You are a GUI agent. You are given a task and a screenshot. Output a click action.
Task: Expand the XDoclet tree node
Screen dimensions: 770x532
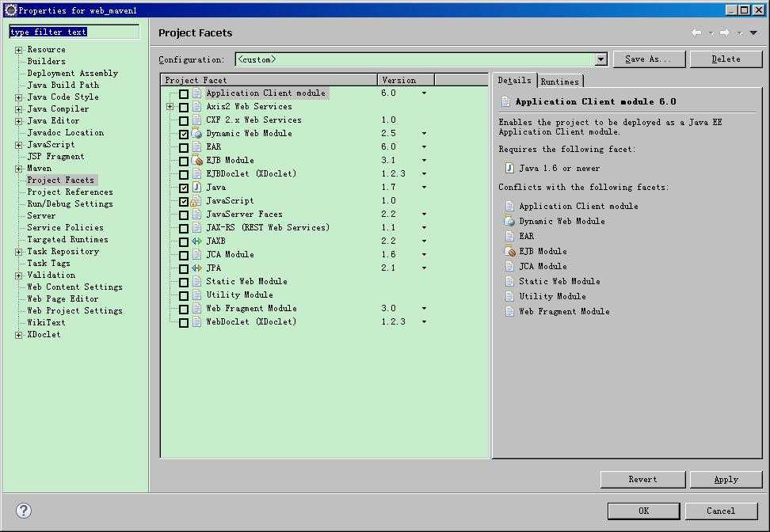pyautogui.click(x=19, y=335)
